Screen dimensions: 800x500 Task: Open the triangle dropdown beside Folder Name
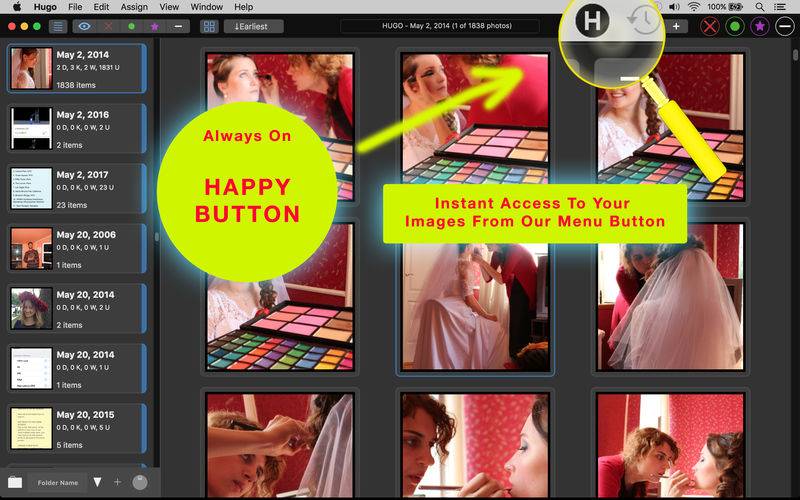[97, 482]
